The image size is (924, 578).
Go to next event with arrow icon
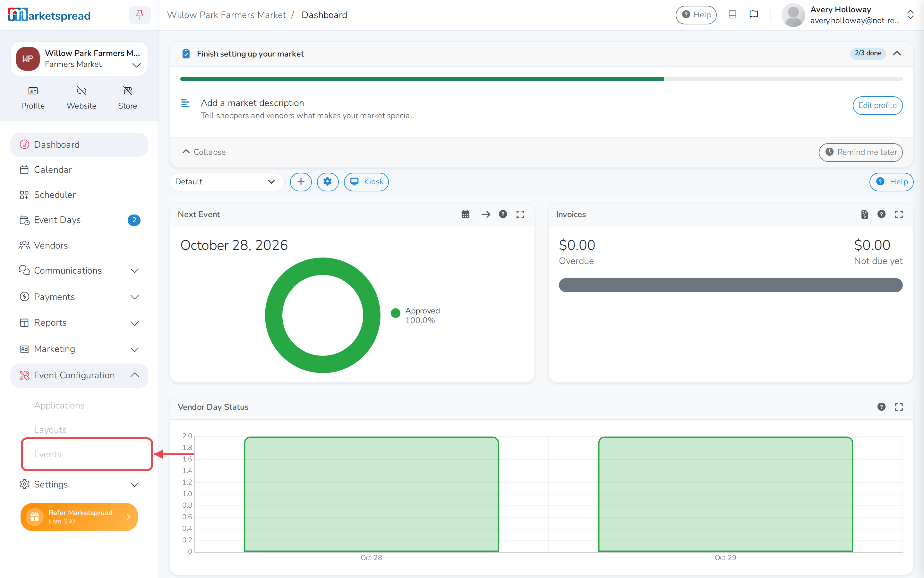point(486,215)
